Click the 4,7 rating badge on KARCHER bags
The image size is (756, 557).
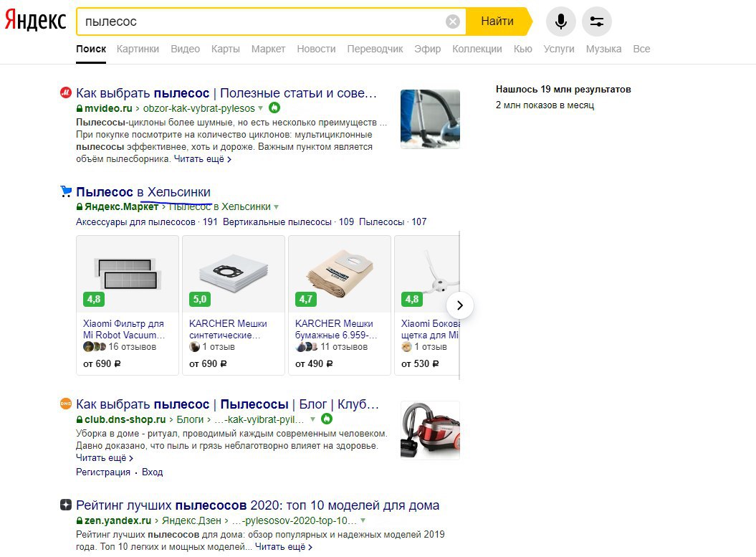click(x=306, y=299)
